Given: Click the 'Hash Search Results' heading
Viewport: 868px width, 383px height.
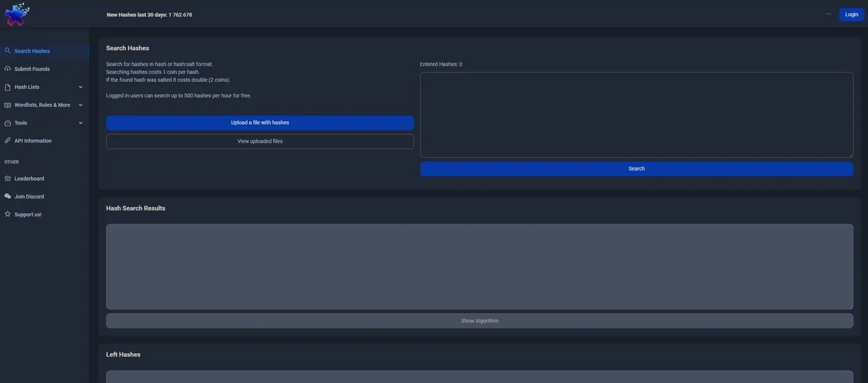Looking at the screenshot, I should click(136, 208).
